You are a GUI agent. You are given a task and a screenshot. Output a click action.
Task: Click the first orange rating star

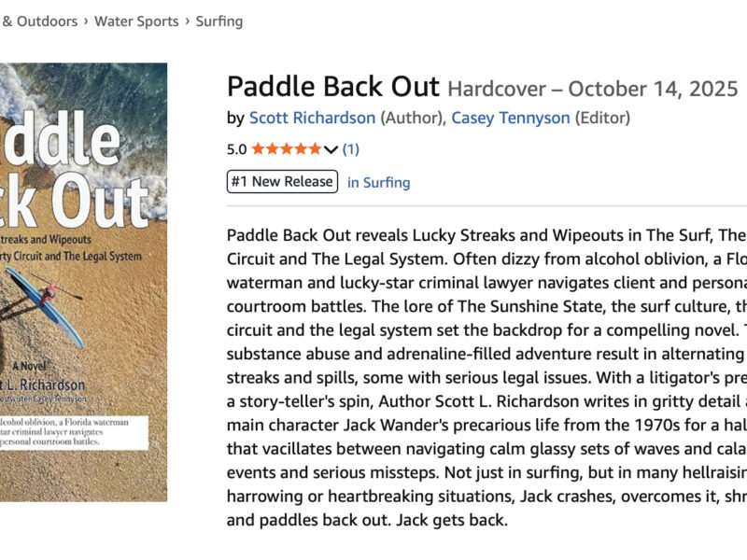click(x=259, y=148)
